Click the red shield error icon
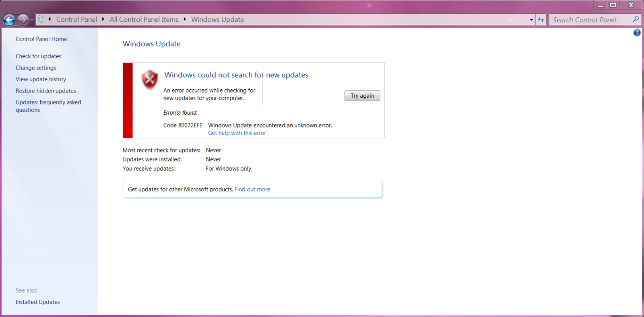Viewport: 644px width, 317px height. [x=150, y=80]
